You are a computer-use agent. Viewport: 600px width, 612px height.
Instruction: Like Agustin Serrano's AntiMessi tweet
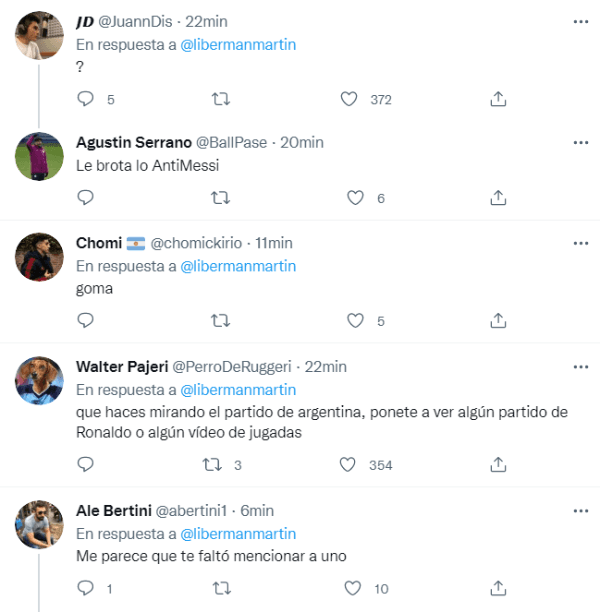pyautogui.click(x=354, y=198)
